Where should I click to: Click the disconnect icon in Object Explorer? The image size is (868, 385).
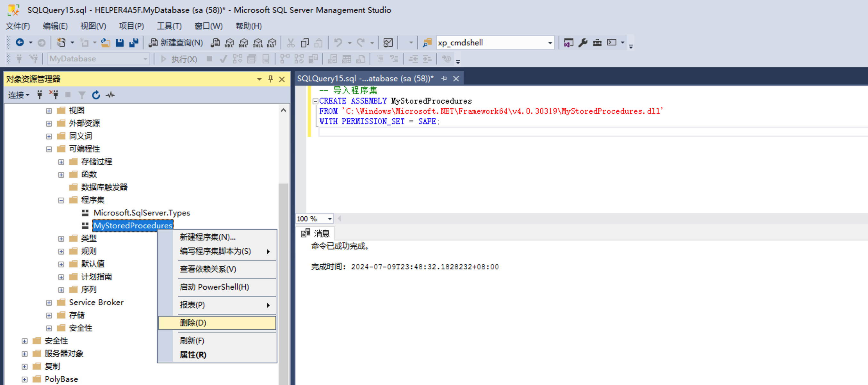tap(54, 95)
